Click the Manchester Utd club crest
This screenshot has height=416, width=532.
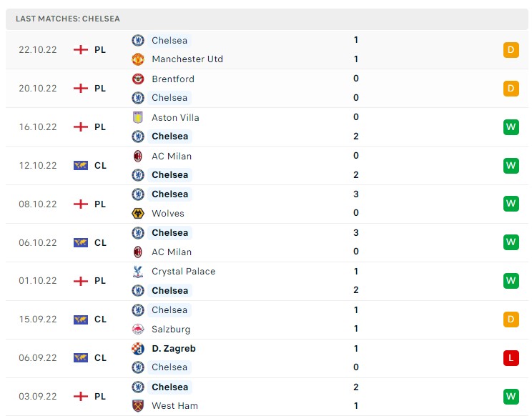(x=138, y=59)
